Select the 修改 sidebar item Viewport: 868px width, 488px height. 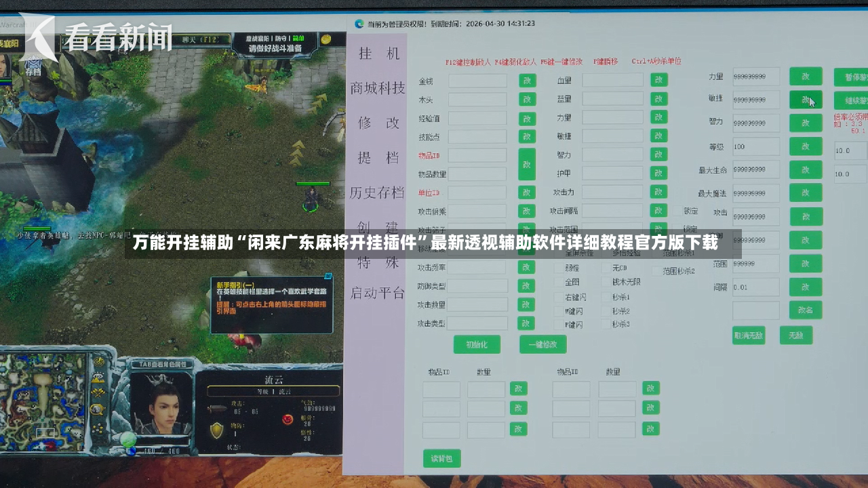pos(379,123)
